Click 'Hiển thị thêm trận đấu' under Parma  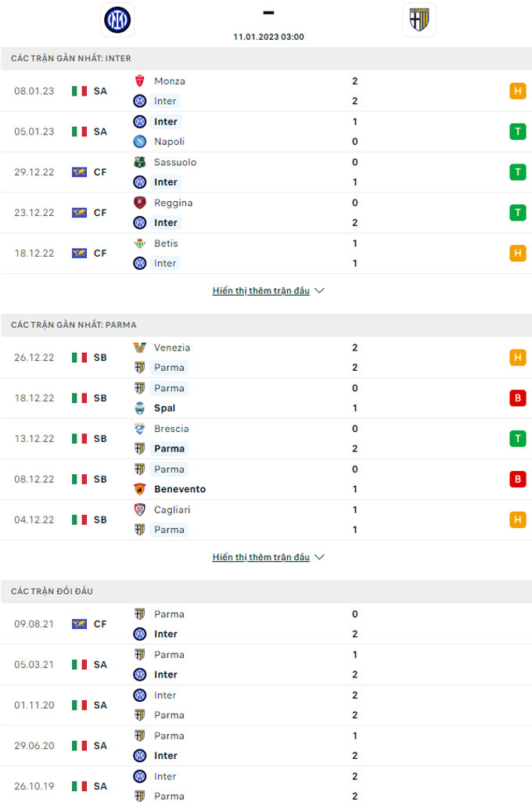(x=261, y=557)
